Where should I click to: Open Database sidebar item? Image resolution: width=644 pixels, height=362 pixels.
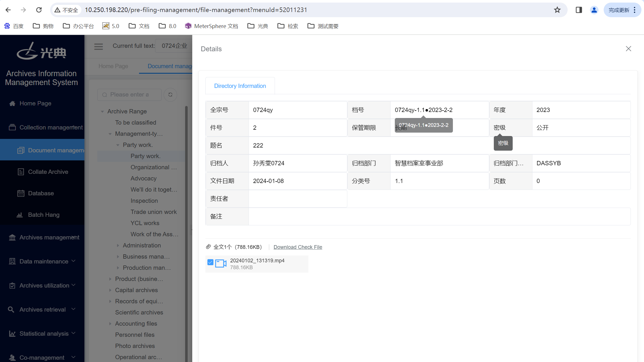click(42, 193)
